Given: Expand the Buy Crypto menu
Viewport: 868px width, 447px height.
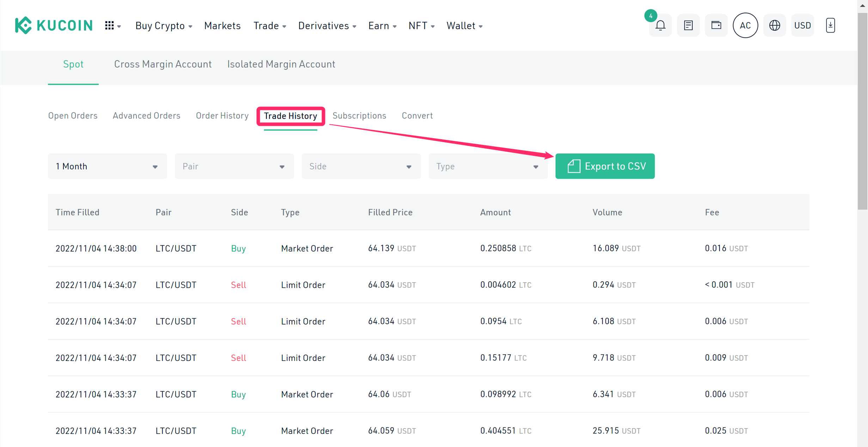Looking at the screenshot, I should (x=164, y=26).
